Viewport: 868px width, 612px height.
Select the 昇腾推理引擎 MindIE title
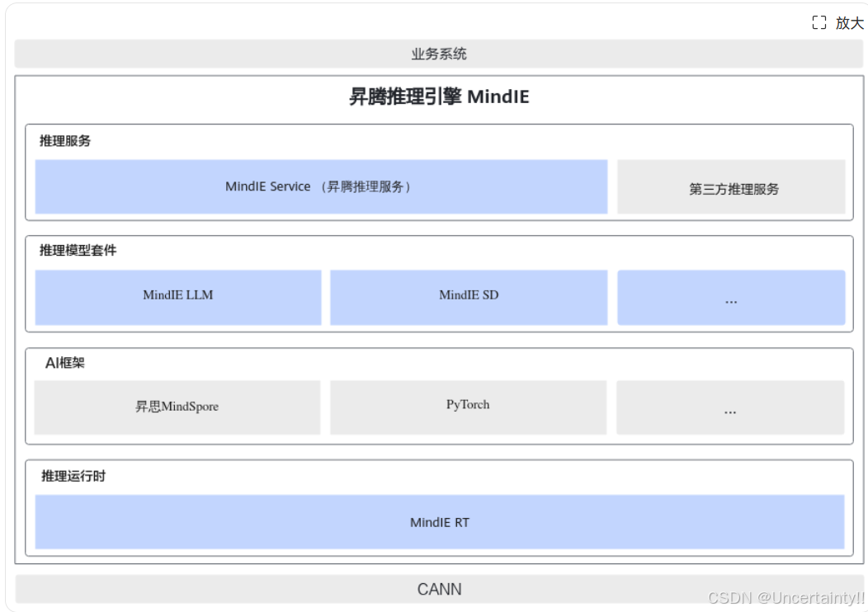click(439, 97)
